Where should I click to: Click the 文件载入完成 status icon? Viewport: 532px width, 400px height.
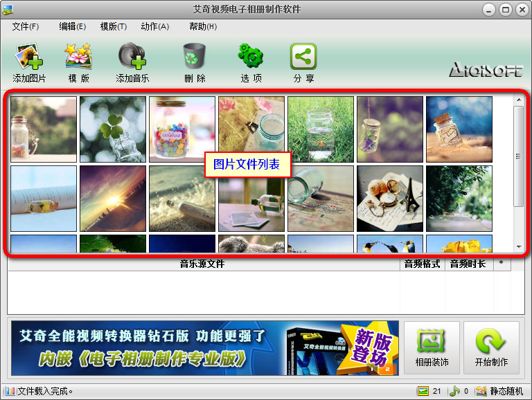click(x=10, y=391)
